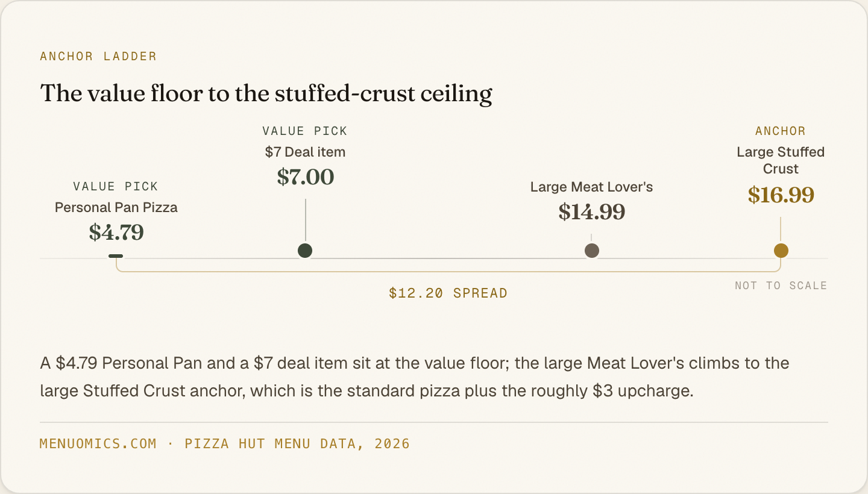Click the $4.79 dash marker on the line

[x=116, y=256]
